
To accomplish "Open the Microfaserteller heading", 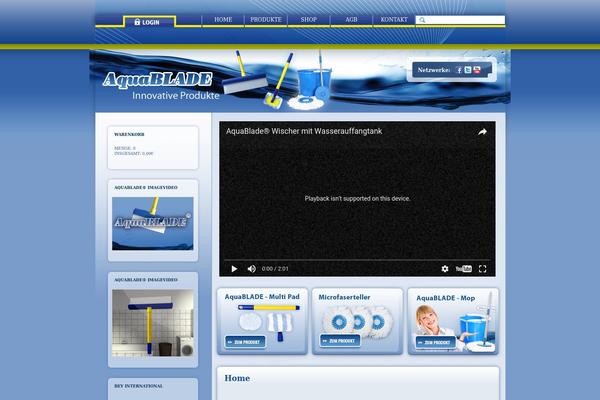I will tap(344, 297).
